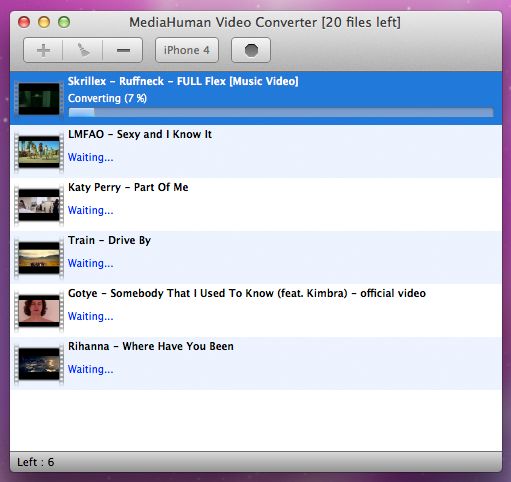This screenshot has width=511, height=482.
Task: Click the window title MediaHuman Video Converter
Action: pos(265,23)
